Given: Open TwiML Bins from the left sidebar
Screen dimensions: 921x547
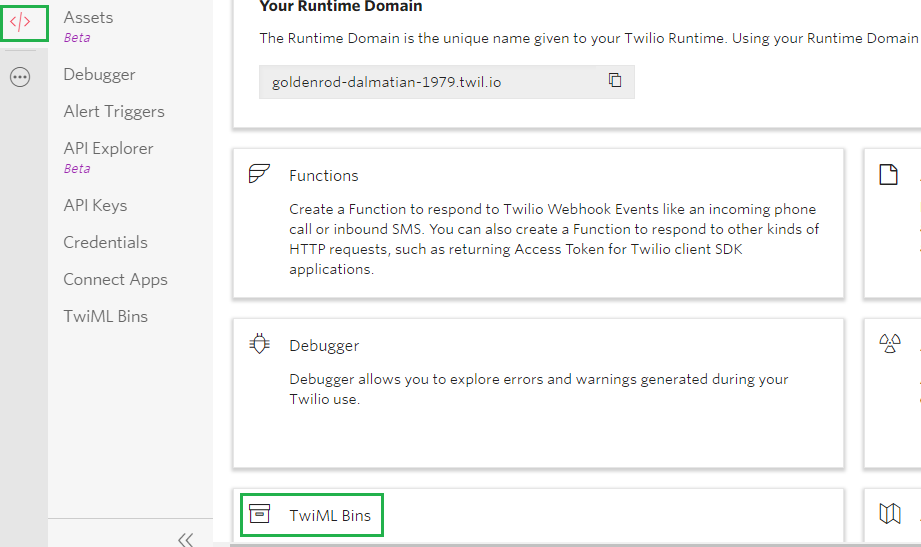Looking at the screenshot, I should 105,316.
